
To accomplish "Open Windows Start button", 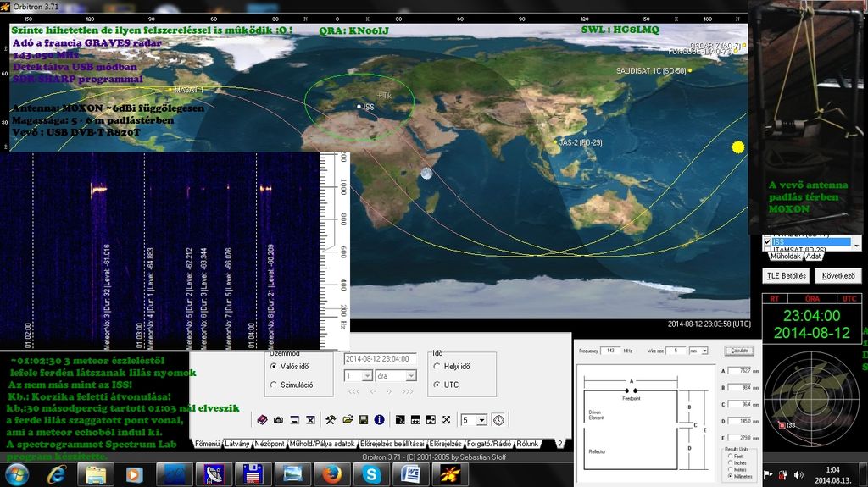I will pos(17,474).
